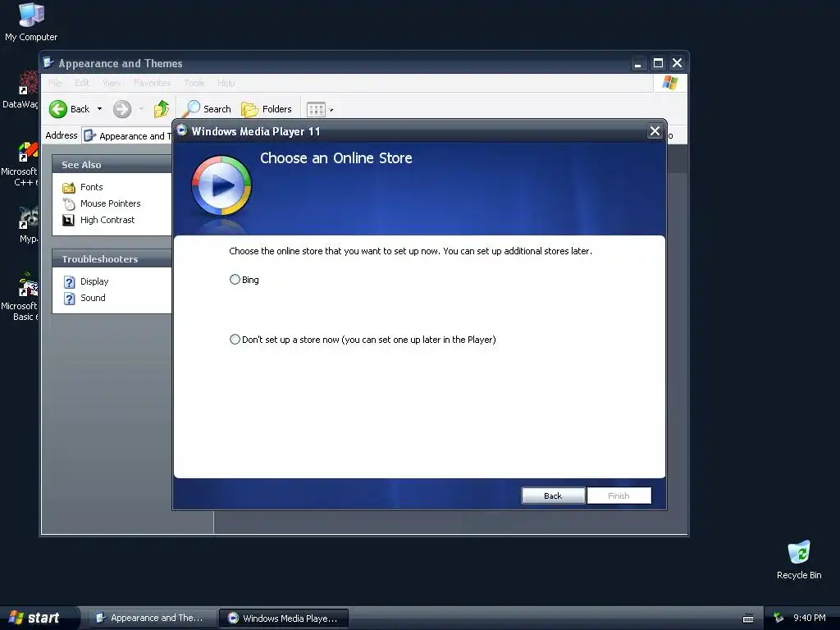Click the Sound help question icon
Viewport: 840px width, 630px height.
(x=69, y=299)
